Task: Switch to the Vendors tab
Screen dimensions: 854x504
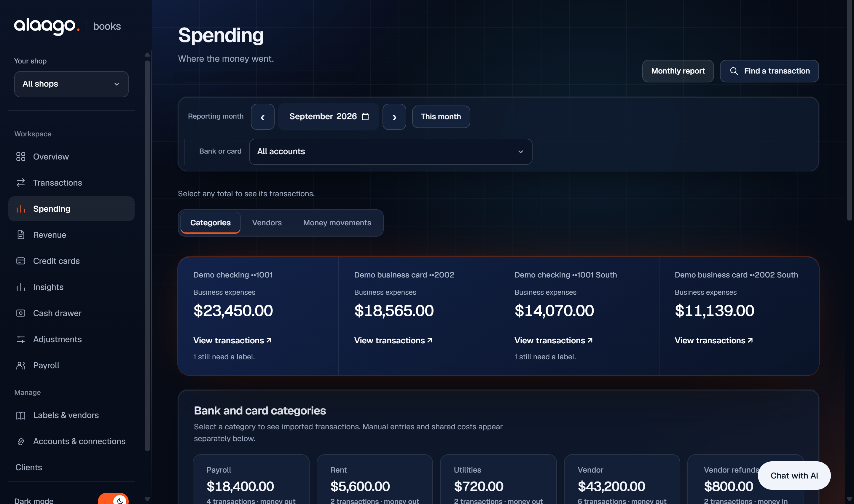Action: 267,223
